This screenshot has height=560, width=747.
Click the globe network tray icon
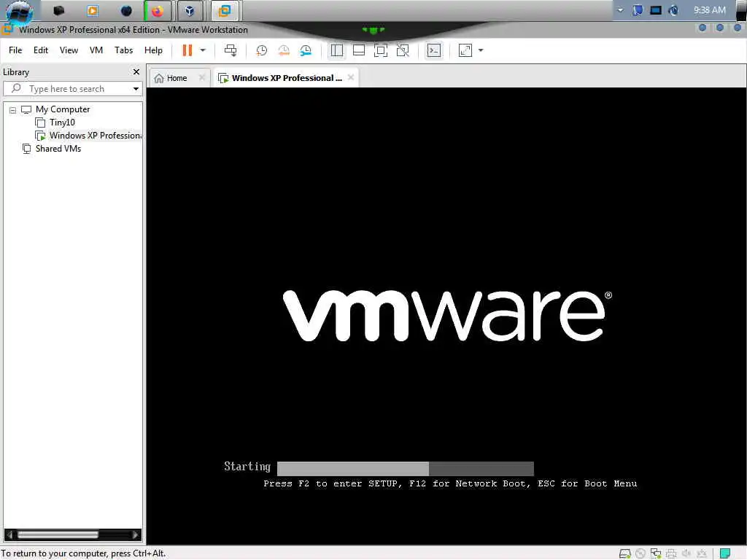(x=673, y=10)
